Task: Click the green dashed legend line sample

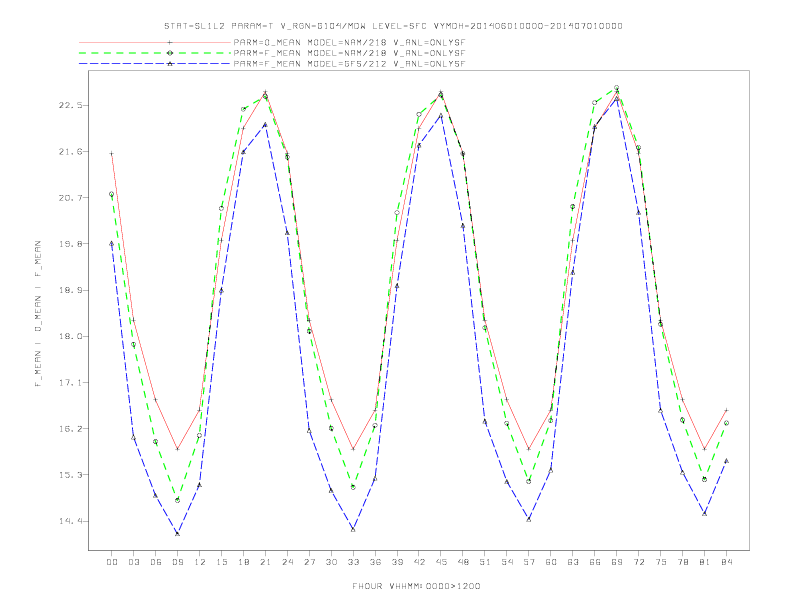Action: pos(155,53)
